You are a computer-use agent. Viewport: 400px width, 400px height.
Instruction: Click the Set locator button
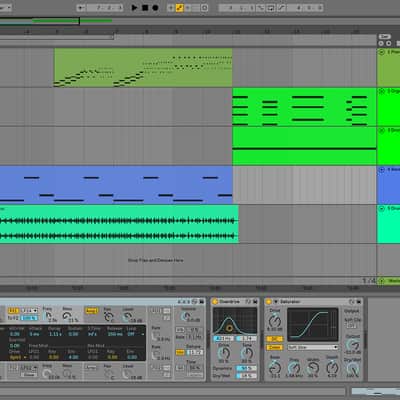pos(384,36)
